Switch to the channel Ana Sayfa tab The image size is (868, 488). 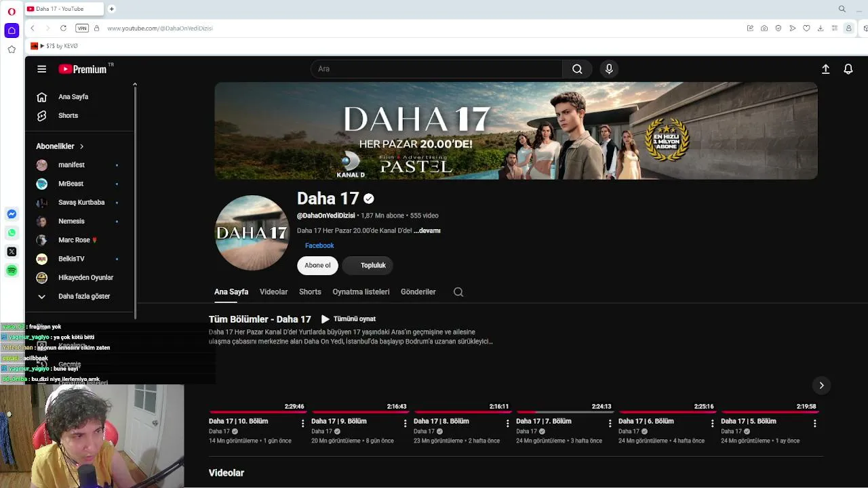click(231, 292)
